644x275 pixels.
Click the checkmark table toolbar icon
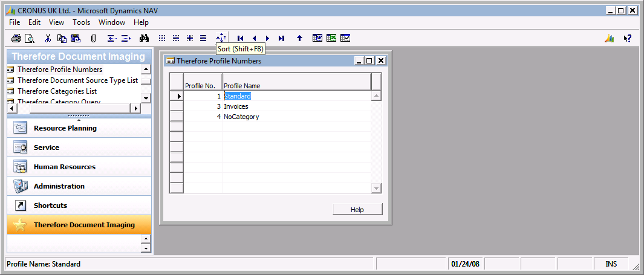[x=345, y=38]
